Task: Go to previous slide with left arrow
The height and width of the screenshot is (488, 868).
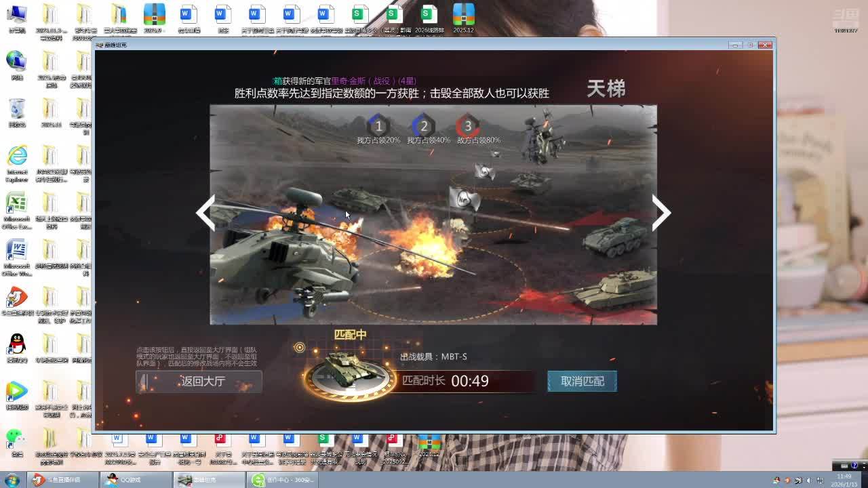Action: (205, 213)
